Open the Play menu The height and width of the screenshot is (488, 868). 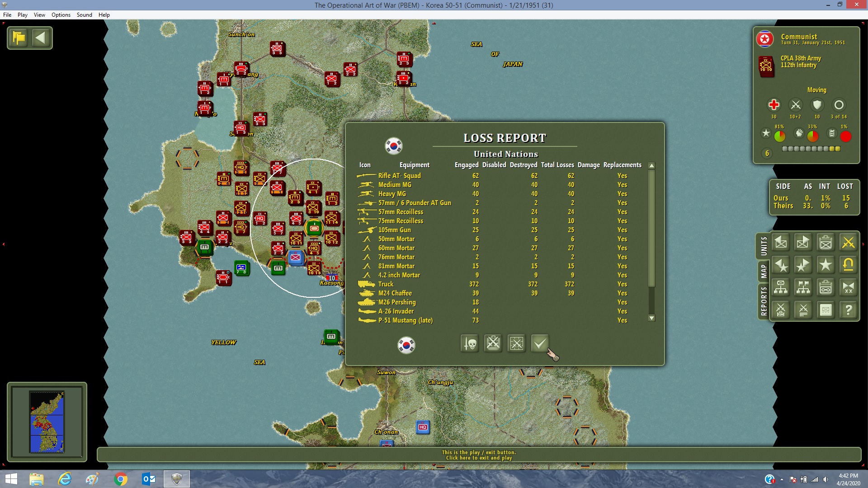click(23, 15)
